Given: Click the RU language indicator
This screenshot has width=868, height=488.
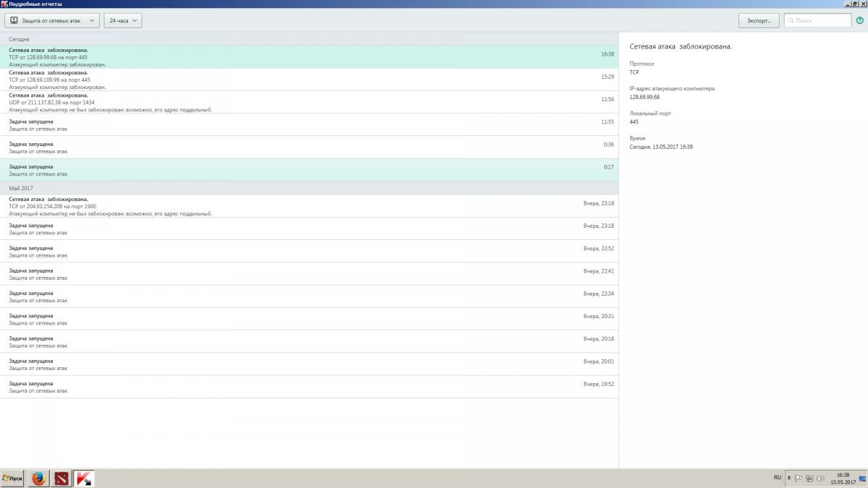Looking at the screenshot, I should click(x=778, y=478).
